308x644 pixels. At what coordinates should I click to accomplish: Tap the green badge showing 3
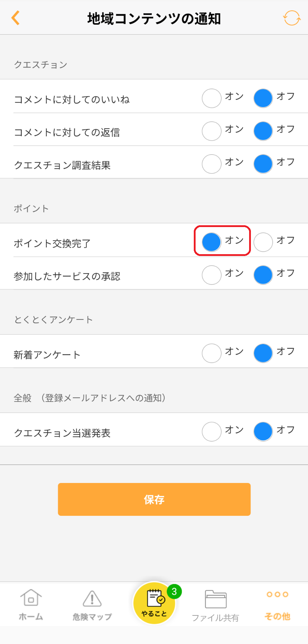click(174, 592)
